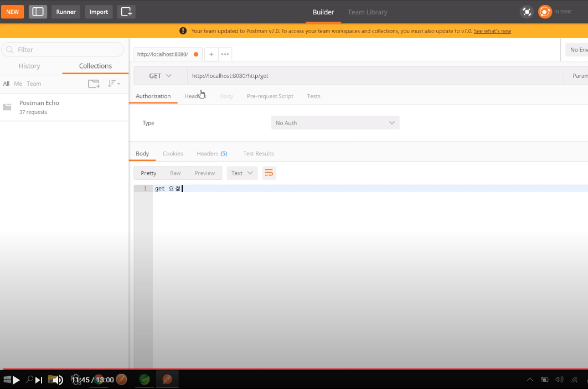Viewport: 588px width, 389px height.
Task: Open the Test Results tab
Action: click(x=259, y=154)
